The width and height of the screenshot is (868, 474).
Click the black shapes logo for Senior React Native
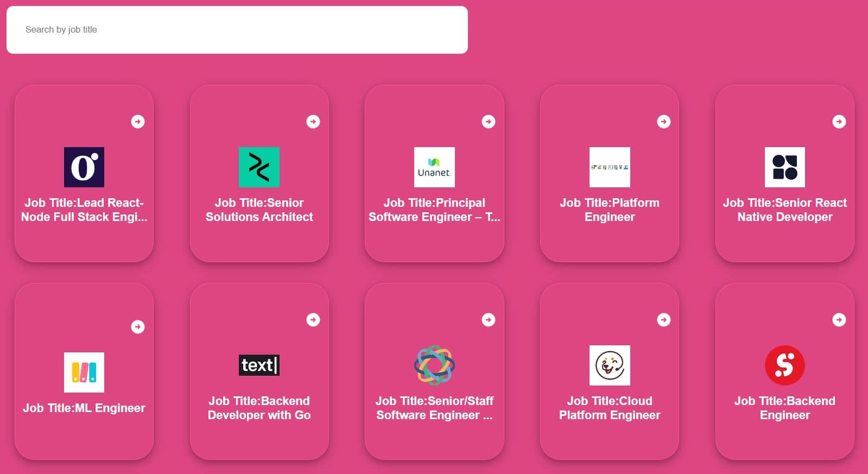(785, 167)
